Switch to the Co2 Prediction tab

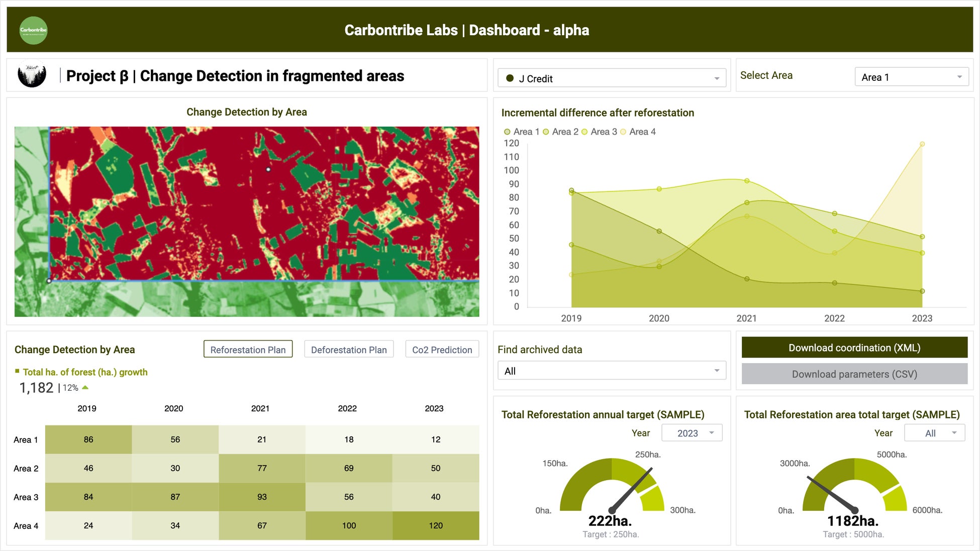click(x=442, y=350)
